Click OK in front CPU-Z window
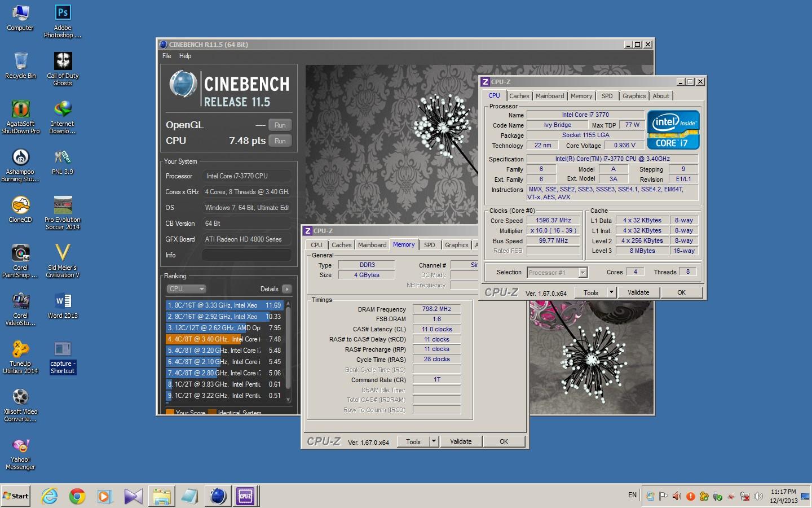 click(x=681, y=292)
